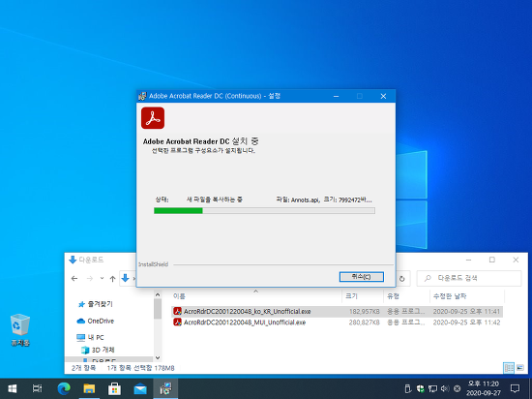532x399 pixels.
Task: Open recent locations dropdown in Explorer
Action: tap(102, 279)
